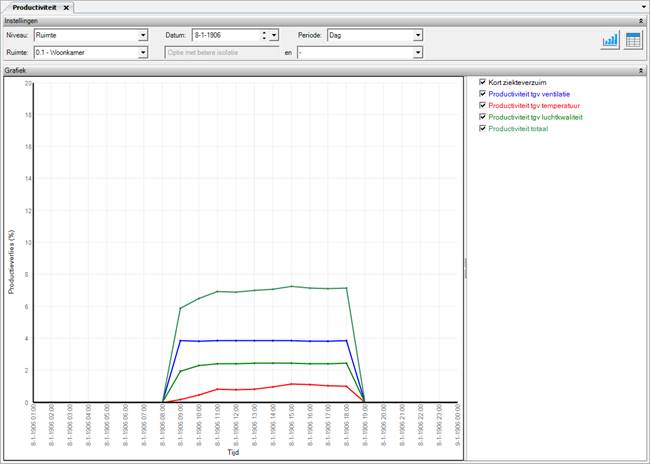This screenshot has width=650, height=464.
Task: Click the Instellingen panel header
Action: (x=323, y=21)
